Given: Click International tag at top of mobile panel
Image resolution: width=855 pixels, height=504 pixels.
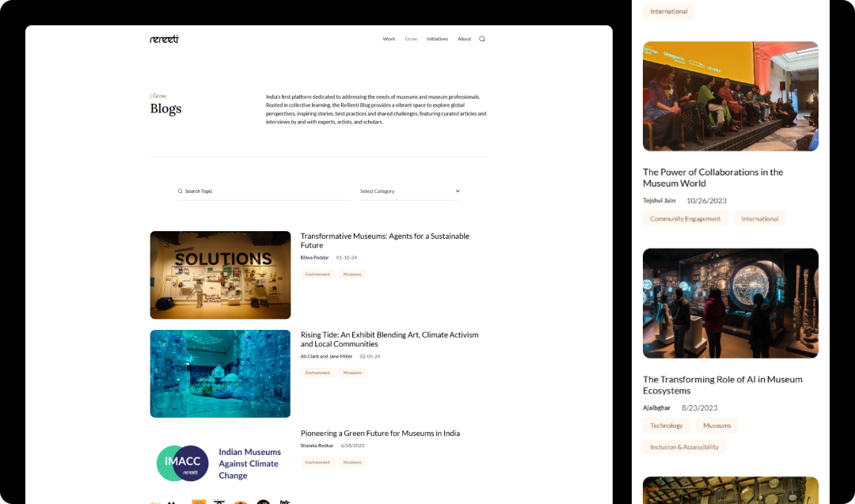Looking at the screenshot, I should click(668, 11).
